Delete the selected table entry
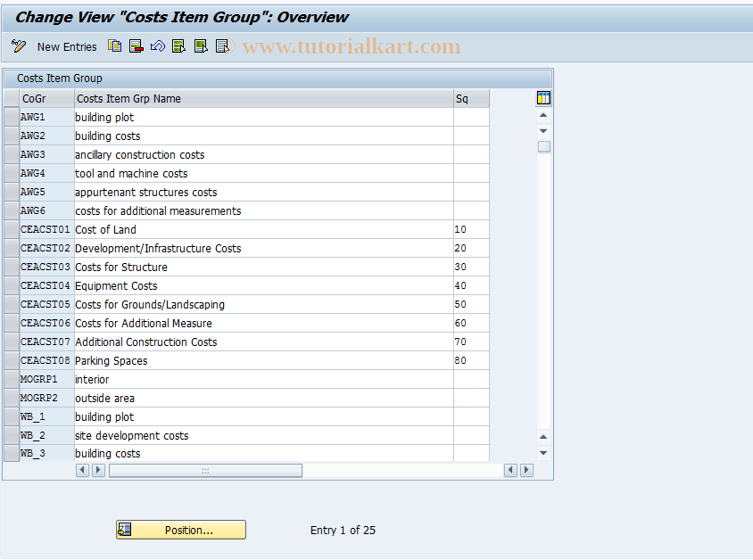 pos(136,45)
